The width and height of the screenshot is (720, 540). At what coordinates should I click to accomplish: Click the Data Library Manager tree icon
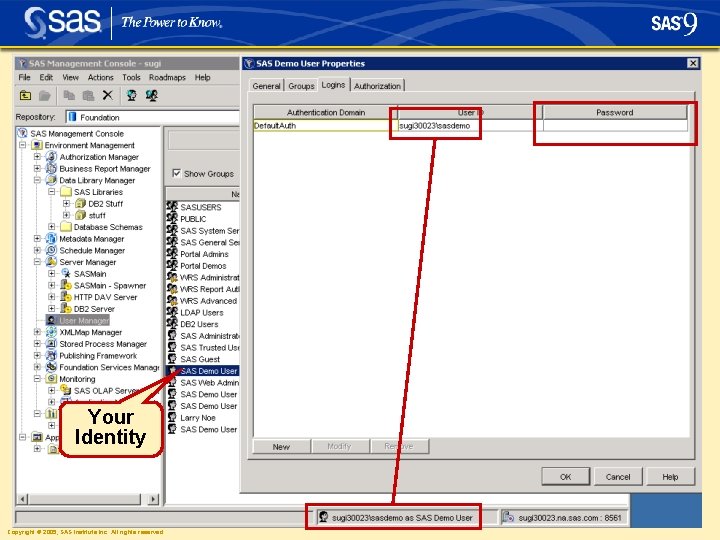51,180
